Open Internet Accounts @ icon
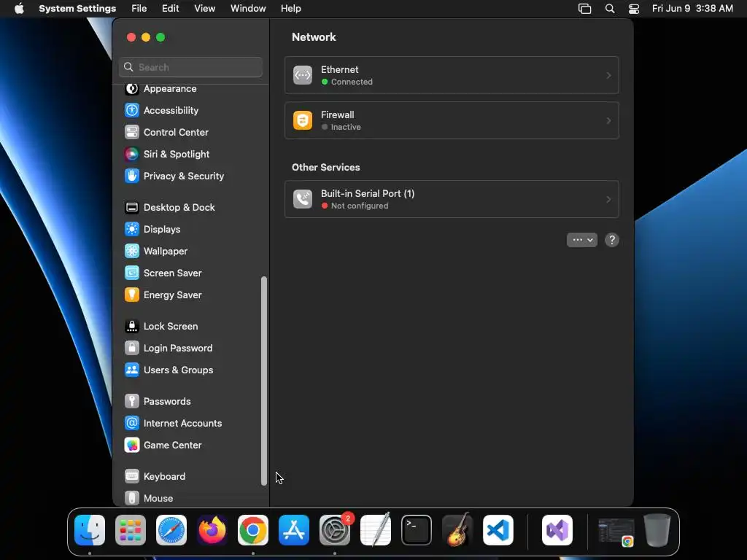This screenshot has height=560, width=747. (x=132, y=424)
